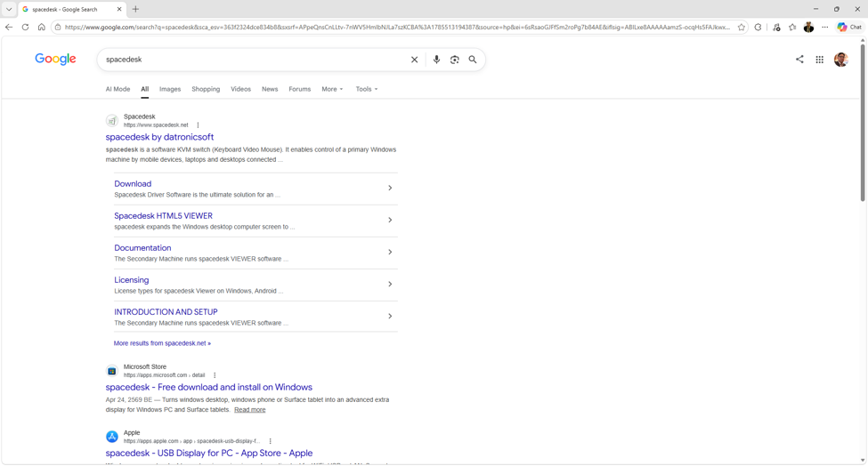Viewport: 868px width, 466px height.
Task: Click Read more in Microsoft Store snippet
Action: tap(249, 410)
